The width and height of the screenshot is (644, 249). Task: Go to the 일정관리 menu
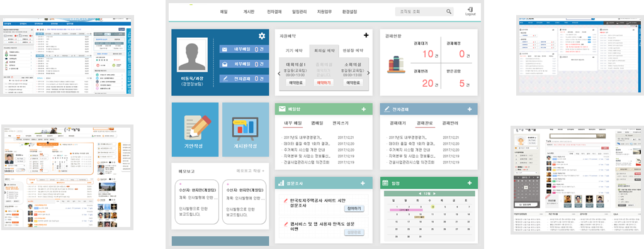[x=299, y=12]
